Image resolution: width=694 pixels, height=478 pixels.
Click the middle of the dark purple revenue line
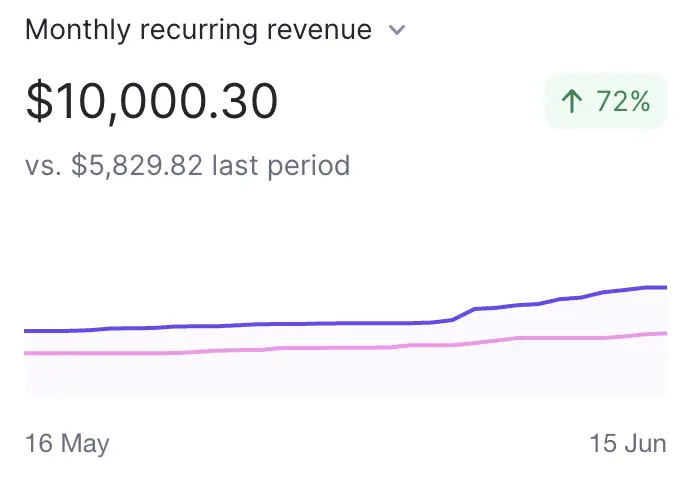[x=345, y=323]
